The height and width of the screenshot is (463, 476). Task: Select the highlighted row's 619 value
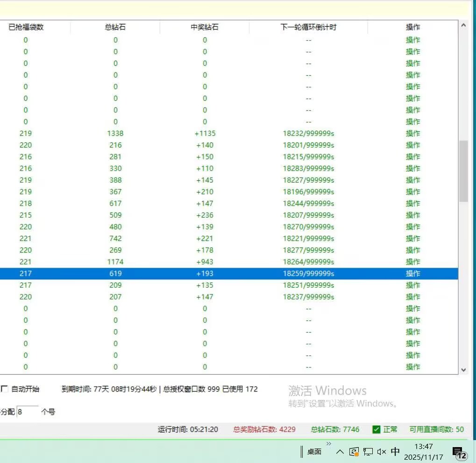[x=115, y=274]
